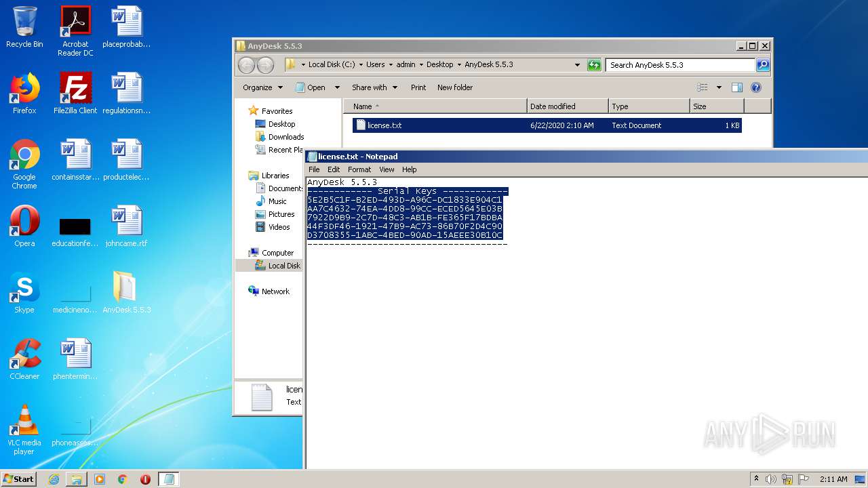The width and height of the screenshot is (868, 488).
Task: Click the Explorer search magnifier icon
Action: tap(763, 65)
